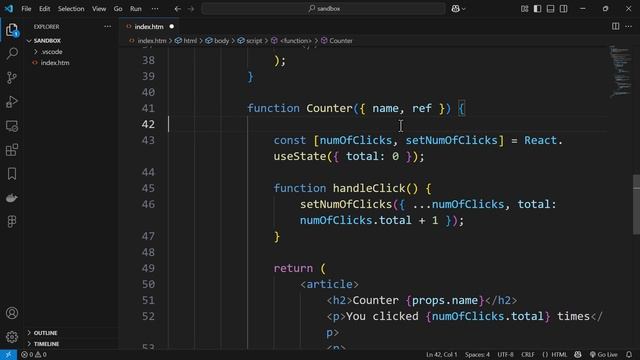Switch to the index.htm editor tab

pyautogui.click(x=149, y=27)
